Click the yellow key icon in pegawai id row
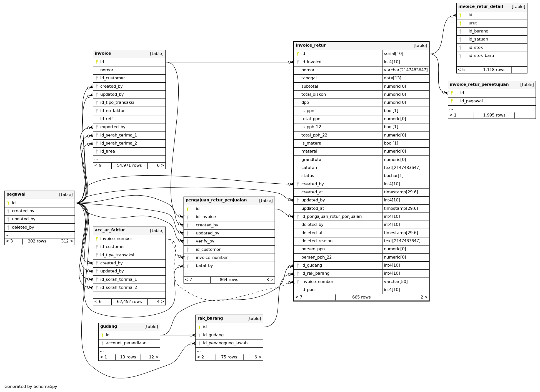 point(8,203)
